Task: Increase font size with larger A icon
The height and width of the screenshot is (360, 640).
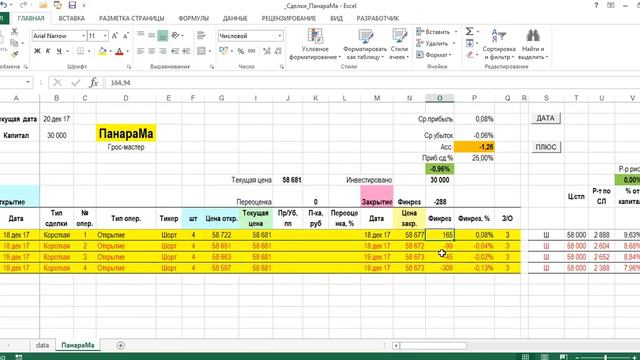Action: [115, 36]
